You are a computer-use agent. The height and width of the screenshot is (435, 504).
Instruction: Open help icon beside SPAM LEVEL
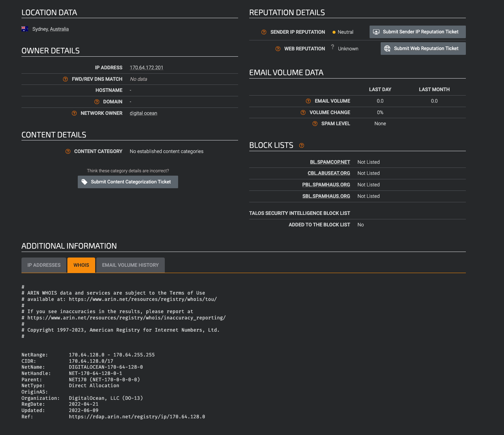point(315,123)
